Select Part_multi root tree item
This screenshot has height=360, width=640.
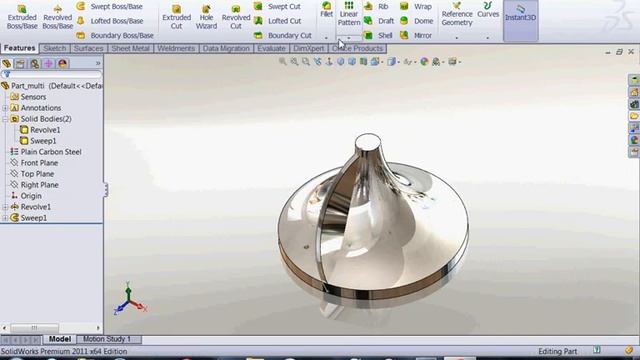(x=51, y=86)
